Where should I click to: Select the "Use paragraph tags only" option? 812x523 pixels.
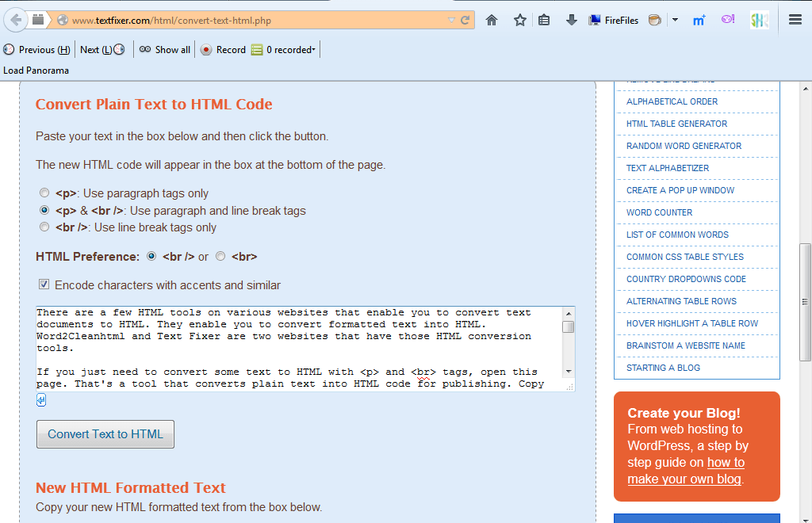click(44, 193)
